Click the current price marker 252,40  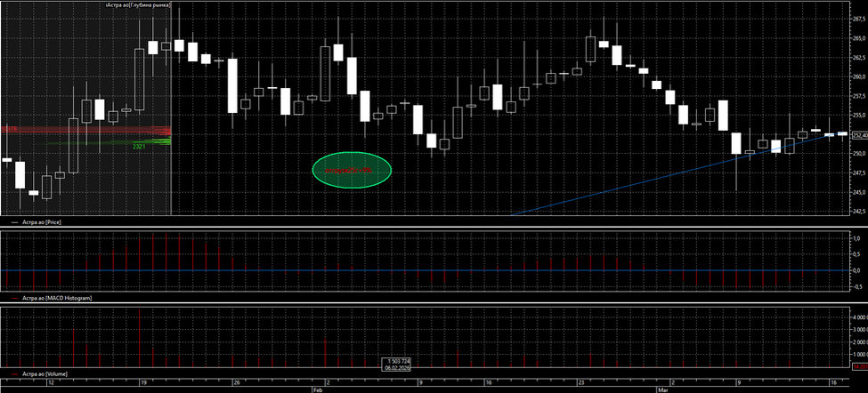(x=858, y=135)
